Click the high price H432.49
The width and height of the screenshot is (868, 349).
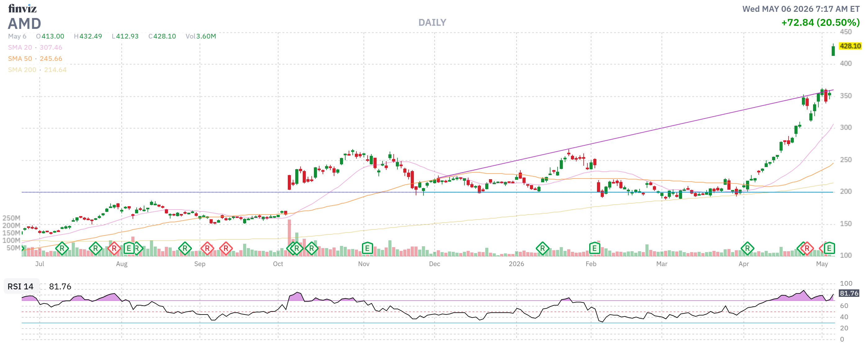click(x=88, y=36)
